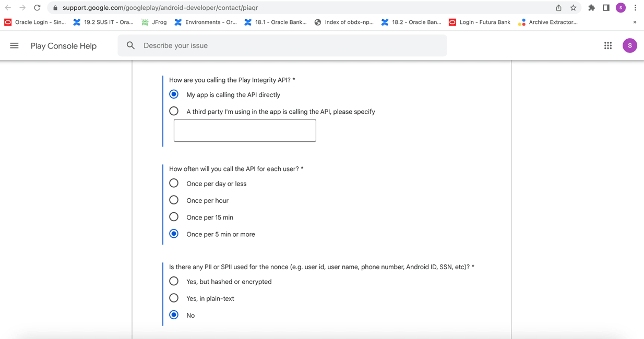The image size is (644, 339).
Task: Select "My app is calling the API directly"
Action: point(174,94)
